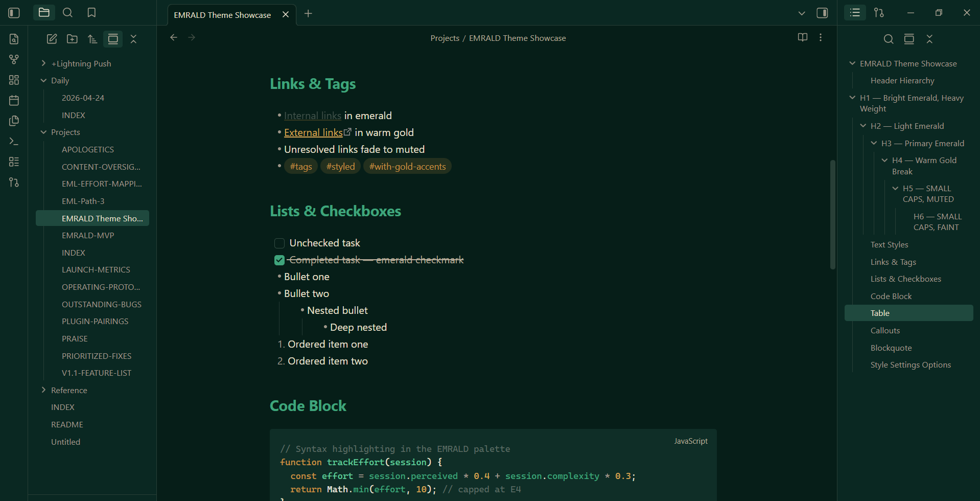980x501 pixels.
Task: Open templates ribbon icon
Action: [x=14, y=121]
